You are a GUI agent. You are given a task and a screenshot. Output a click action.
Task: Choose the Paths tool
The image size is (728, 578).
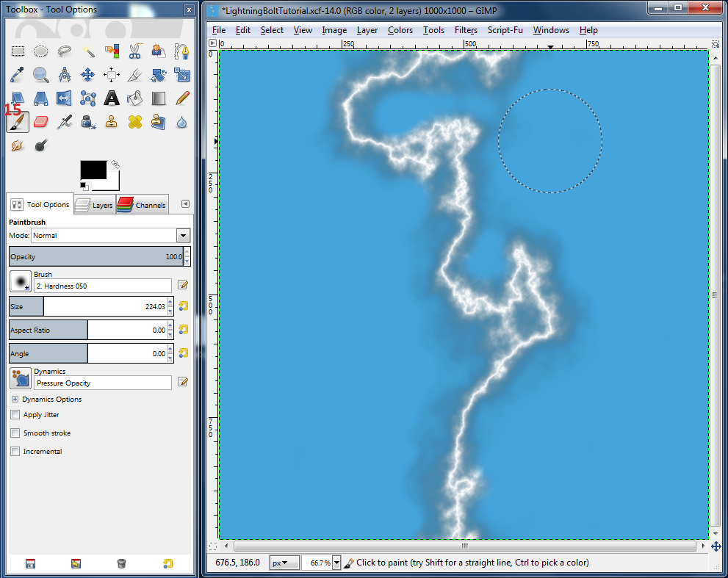(x=182, y=51)
